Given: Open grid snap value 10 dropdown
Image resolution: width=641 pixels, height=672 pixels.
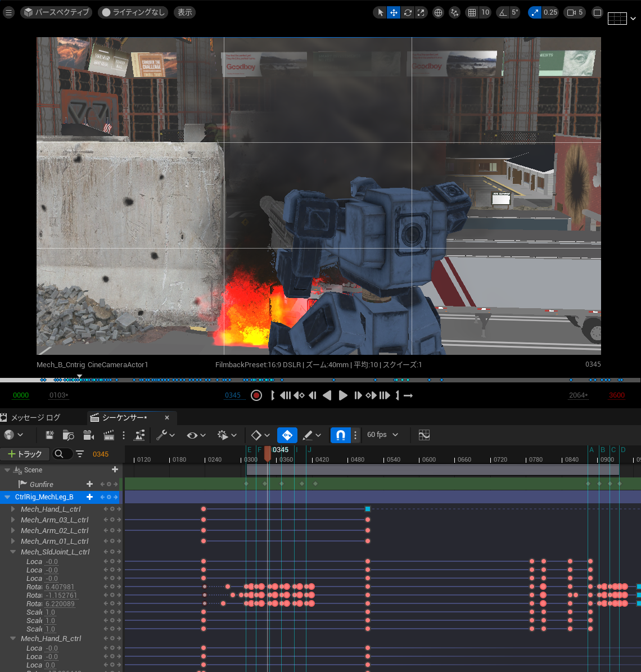Looking at the screenshot, I should coord(485,12).
